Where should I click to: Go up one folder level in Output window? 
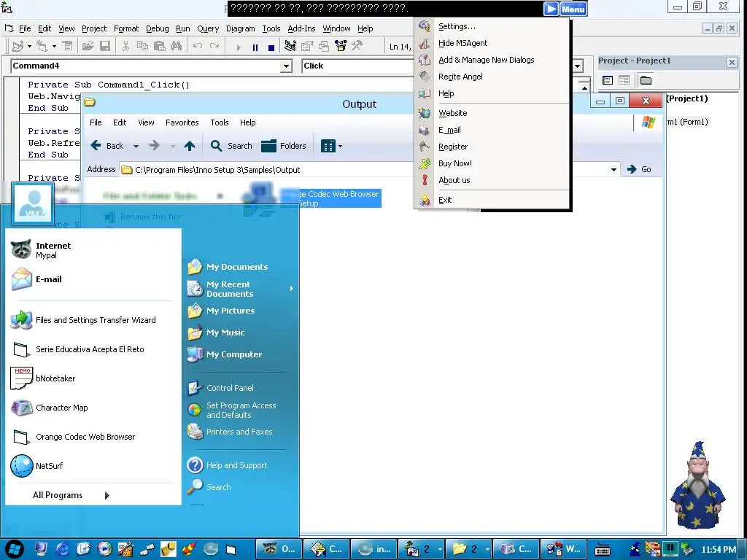(x=190, y=146)
